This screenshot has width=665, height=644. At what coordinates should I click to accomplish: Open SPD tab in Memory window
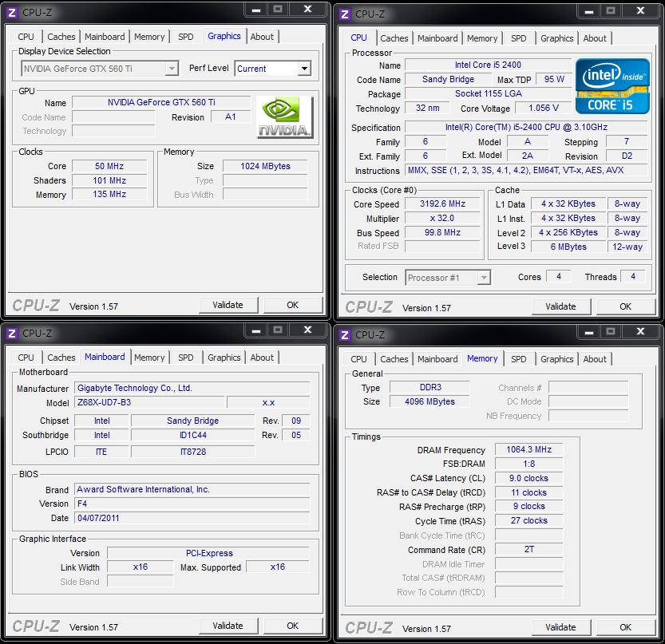(x=518, y=360)
